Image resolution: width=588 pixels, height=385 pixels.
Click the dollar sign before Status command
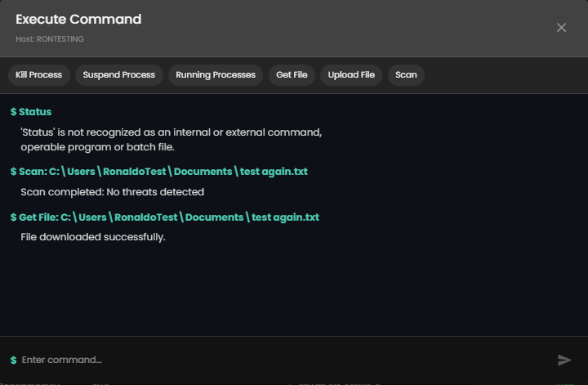click(13, 112)
